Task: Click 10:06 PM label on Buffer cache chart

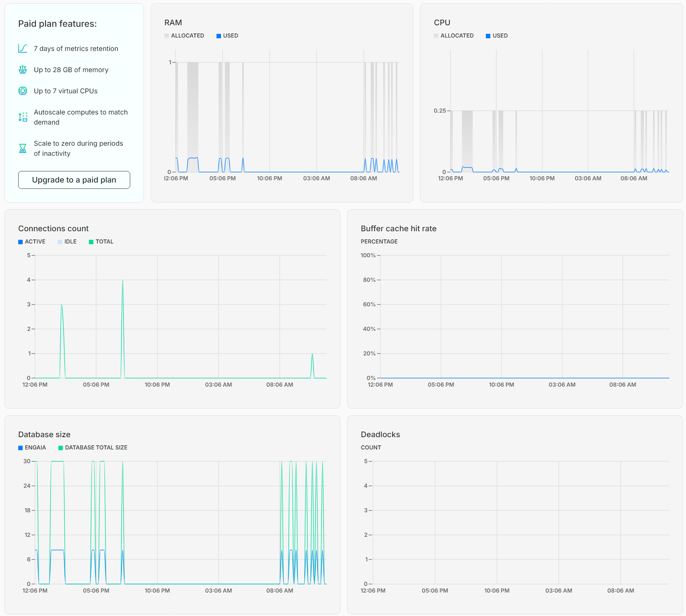Action: tap(501, 385)
